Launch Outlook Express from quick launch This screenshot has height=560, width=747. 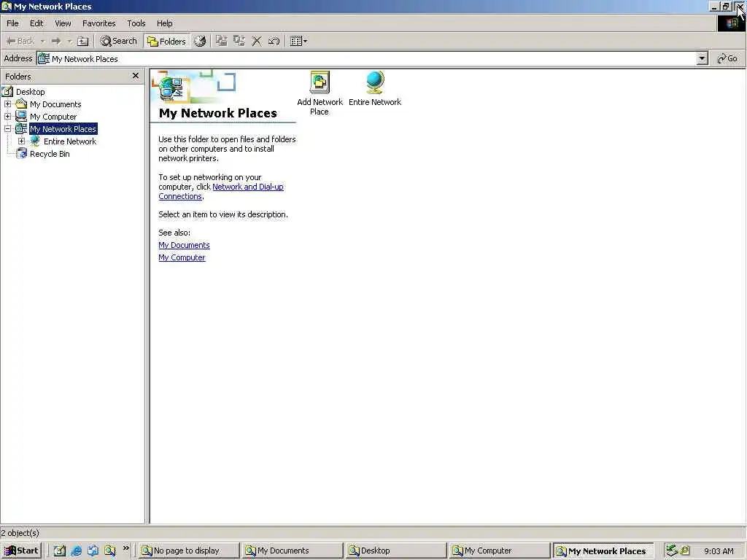(93, 551)
